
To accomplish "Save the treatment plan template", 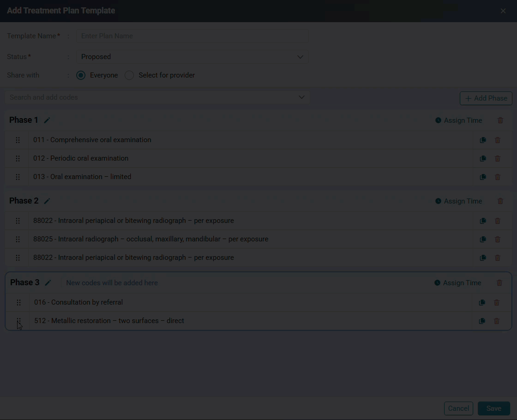I will [x=493, y=408].
